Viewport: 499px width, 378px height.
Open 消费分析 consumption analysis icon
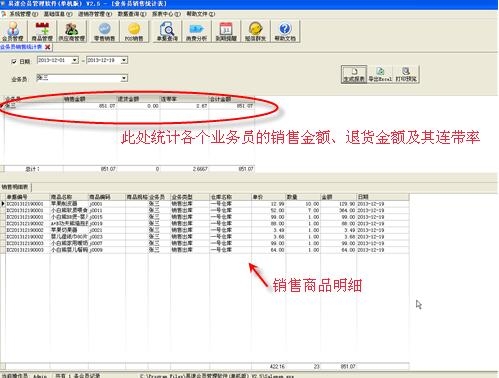tap(196, 31)
